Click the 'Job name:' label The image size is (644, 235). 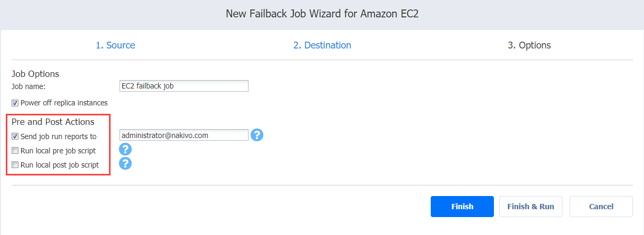tap(29, 86)
